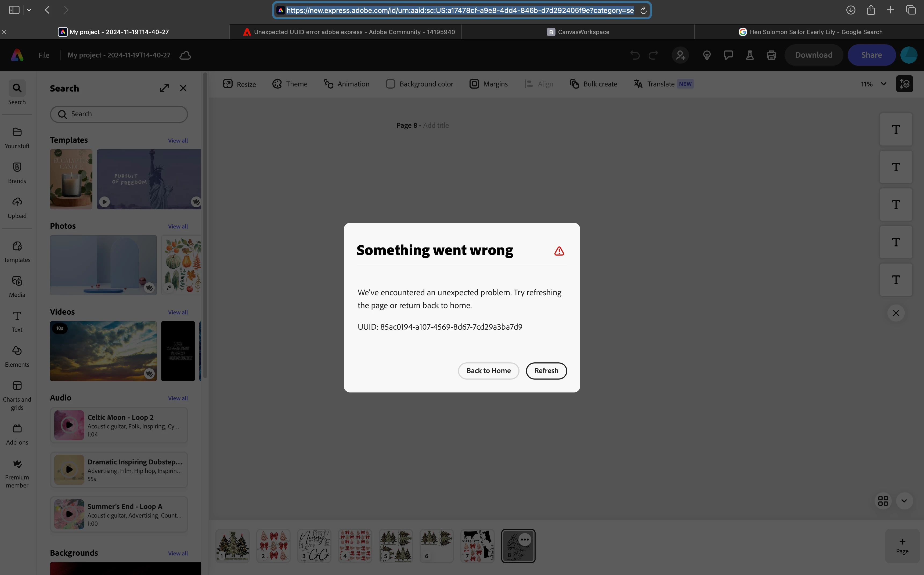Image resolution: width=924 pixels, height=575 pixels.
Task: Select page 3 thumbnail in filmstrip
Action: (x=314, y=546)
